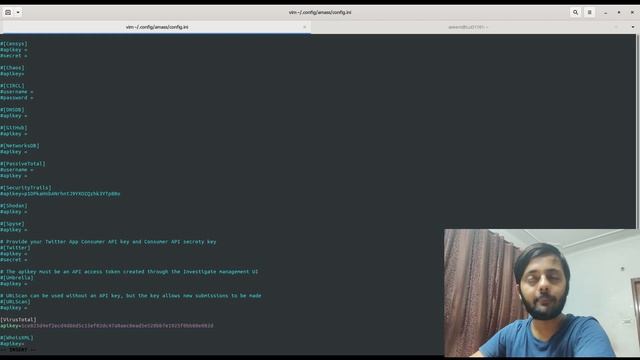Click the #username line under PassiveTotal

coord(17,170)
